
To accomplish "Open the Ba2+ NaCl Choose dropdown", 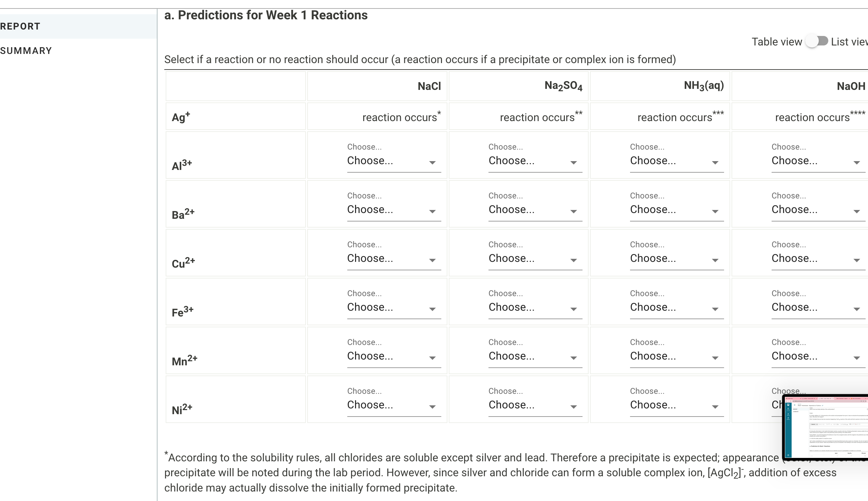I will pos(393,210).
